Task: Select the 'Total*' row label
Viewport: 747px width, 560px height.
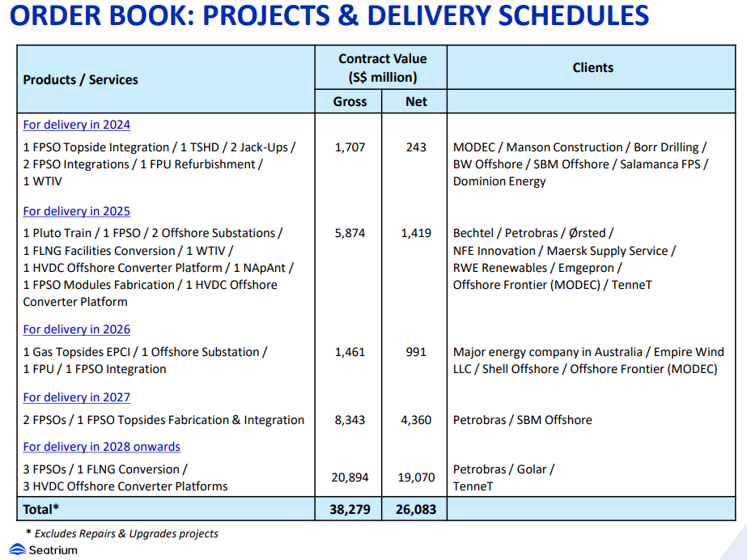Action: [41, 510]
